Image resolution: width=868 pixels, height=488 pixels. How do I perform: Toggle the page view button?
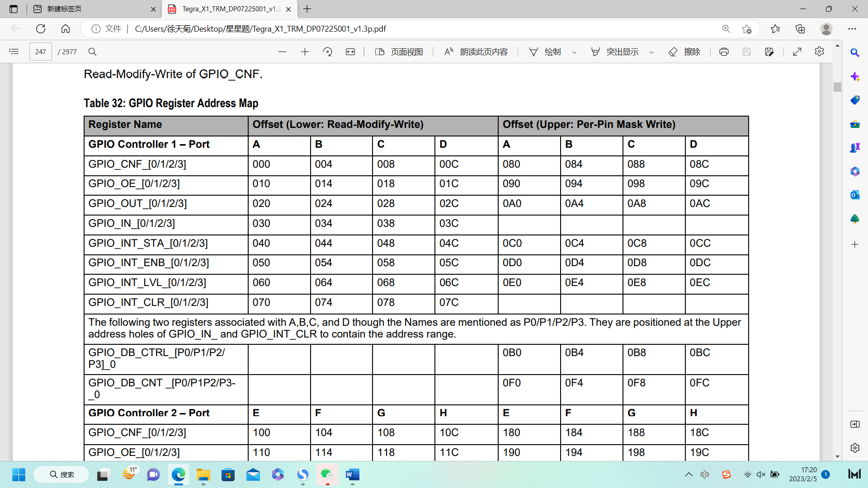399,52
